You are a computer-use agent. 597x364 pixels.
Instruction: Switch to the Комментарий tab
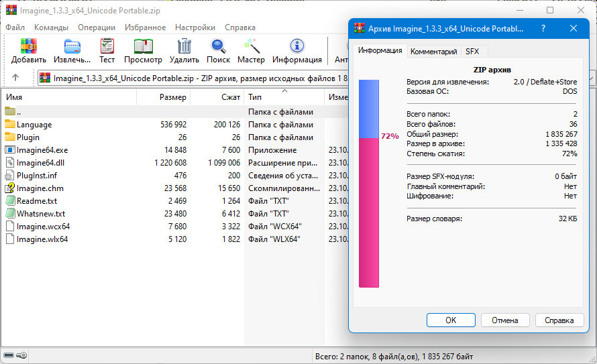433,52
